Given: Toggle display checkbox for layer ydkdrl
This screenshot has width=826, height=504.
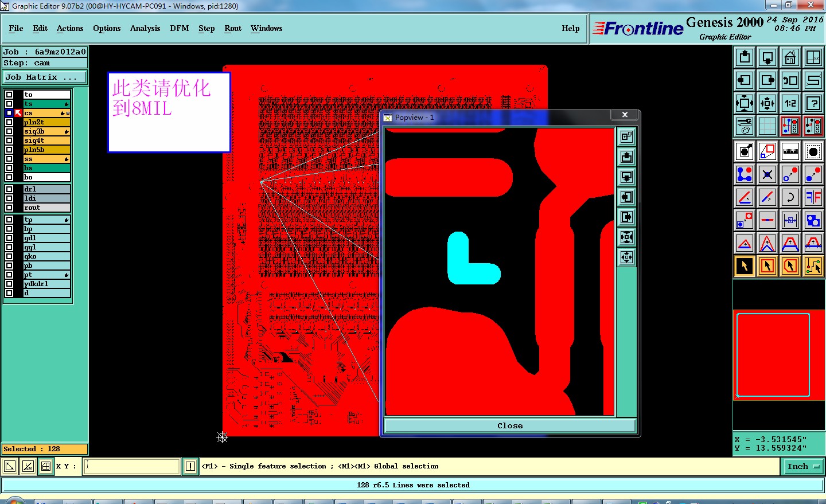Looking at the screenshot, I should tap(9, 284).
